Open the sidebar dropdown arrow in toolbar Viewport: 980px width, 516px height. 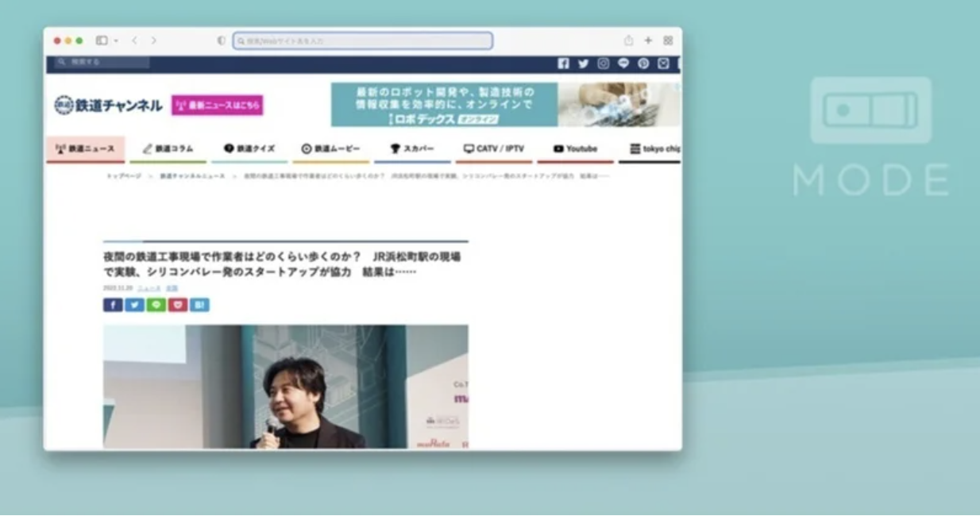click(116, 40)
